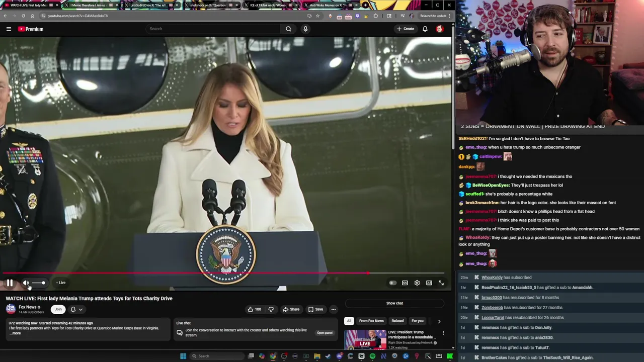Open a new browser tab

pos(366,5)
